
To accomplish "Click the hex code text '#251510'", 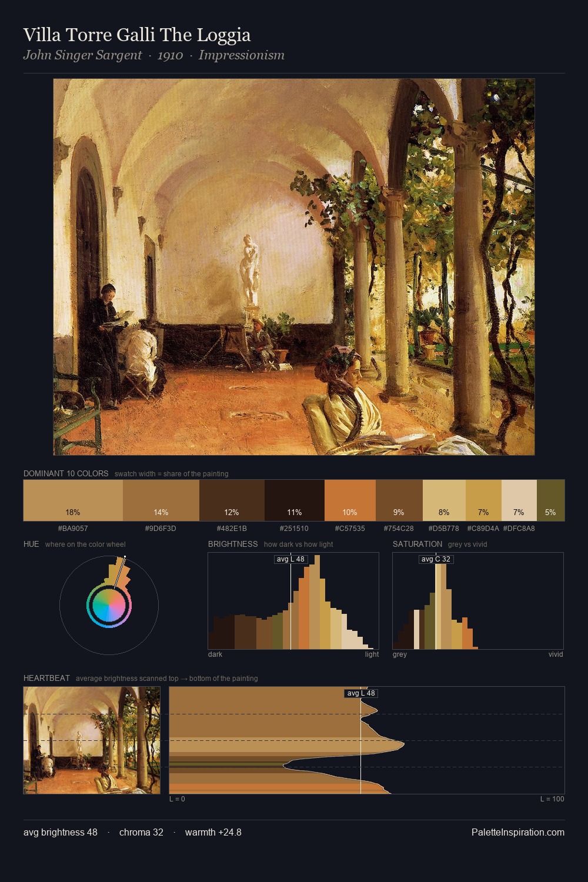I will point(295,529).
